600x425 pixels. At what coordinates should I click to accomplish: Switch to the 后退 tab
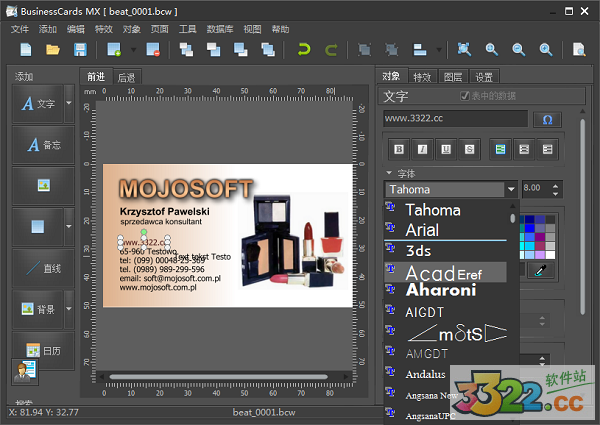pos(127,78)
